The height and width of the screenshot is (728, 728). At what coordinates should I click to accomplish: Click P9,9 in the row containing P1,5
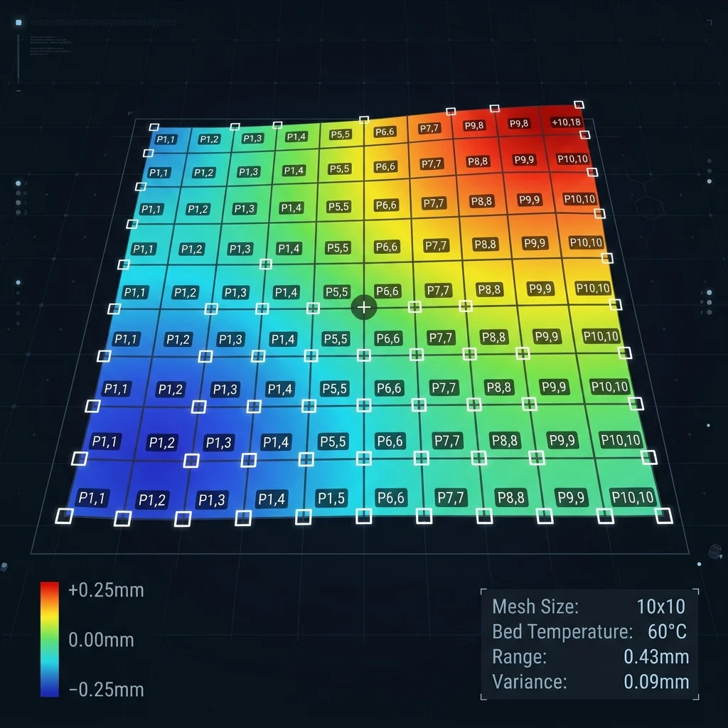[571, 497]
